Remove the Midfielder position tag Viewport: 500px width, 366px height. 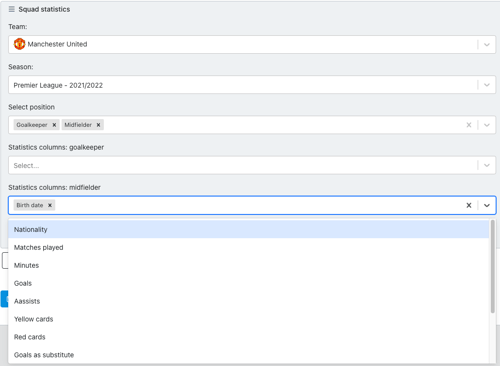coord(98,125)
